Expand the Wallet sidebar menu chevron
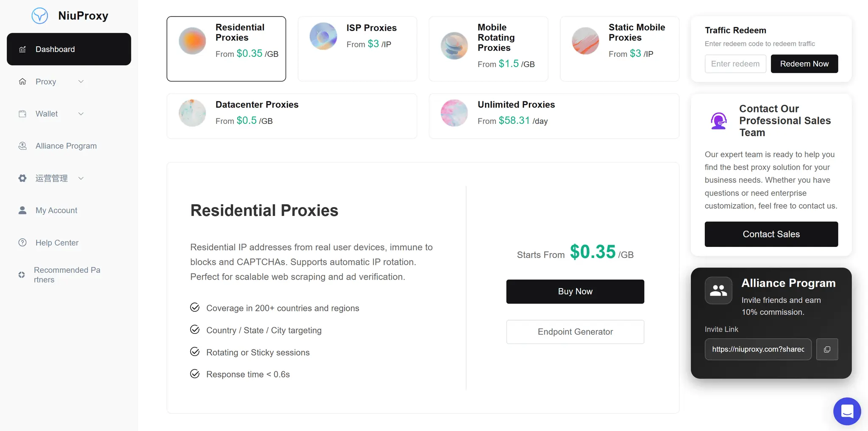868x431 pixels. (x=81, y=114)
